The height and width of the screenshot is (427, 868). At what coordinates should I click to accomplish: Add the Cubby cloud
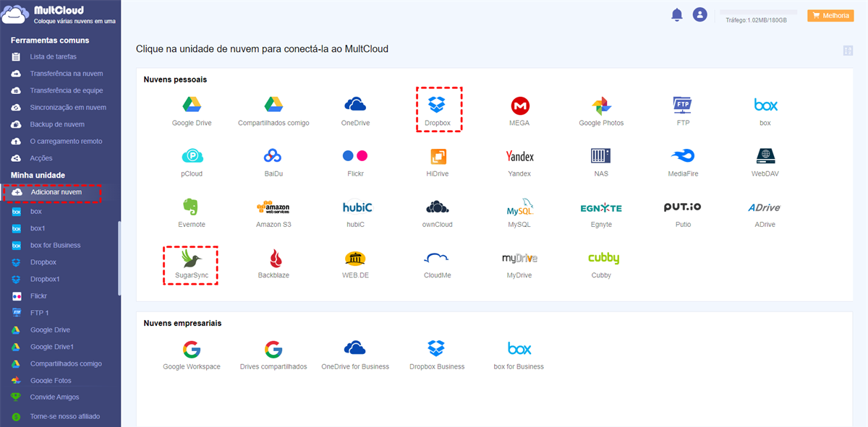pyautogui.click(x=603, y=258)
